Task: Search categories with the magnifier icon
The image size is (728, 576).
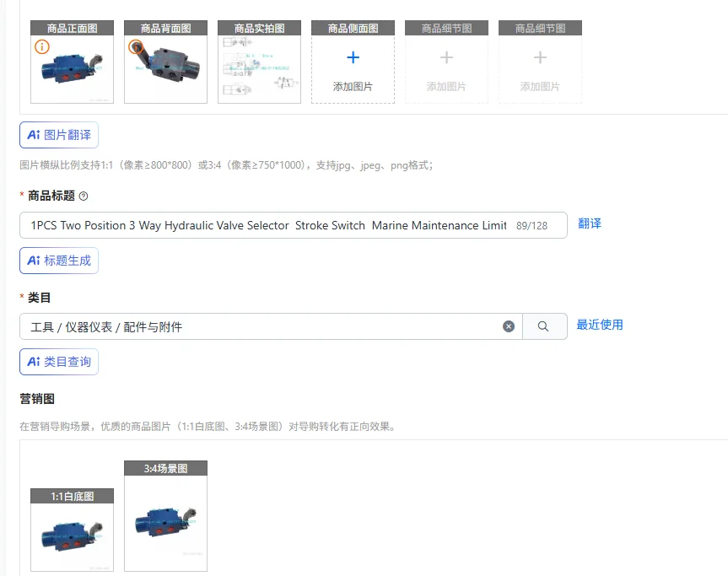Action: (x=543, y=326)
